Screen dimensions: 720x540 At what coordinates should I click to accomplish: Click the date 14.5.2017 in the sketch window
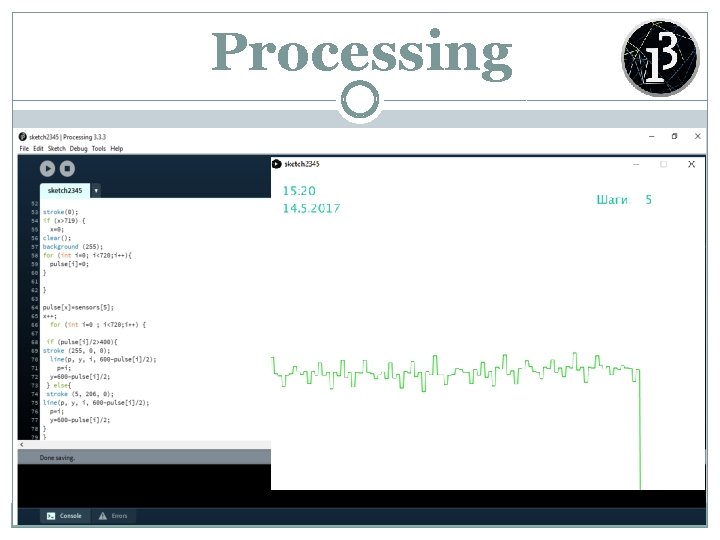point(311,208)
